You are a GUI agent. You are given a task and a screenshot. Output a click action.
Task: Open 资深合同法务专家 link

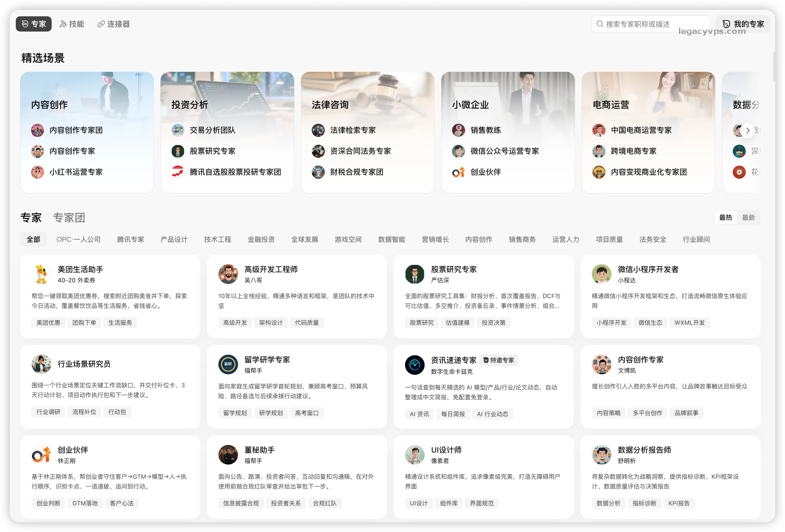pos(360,151)
